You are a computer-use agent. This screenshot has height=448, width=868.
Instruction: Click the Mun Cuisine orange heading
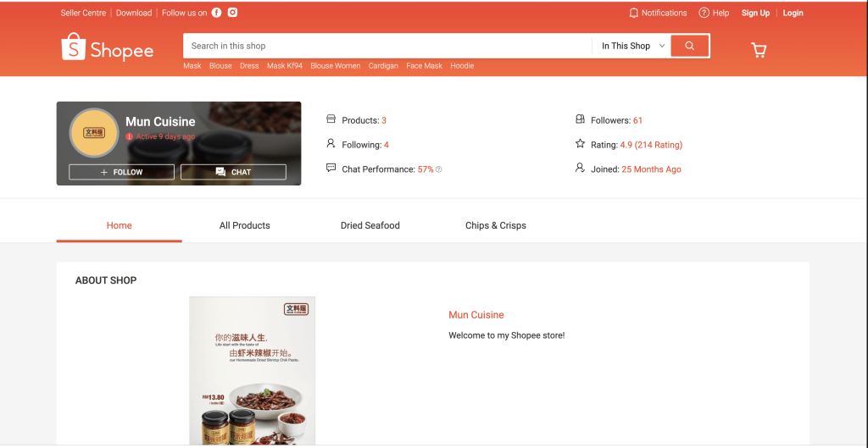476,315
